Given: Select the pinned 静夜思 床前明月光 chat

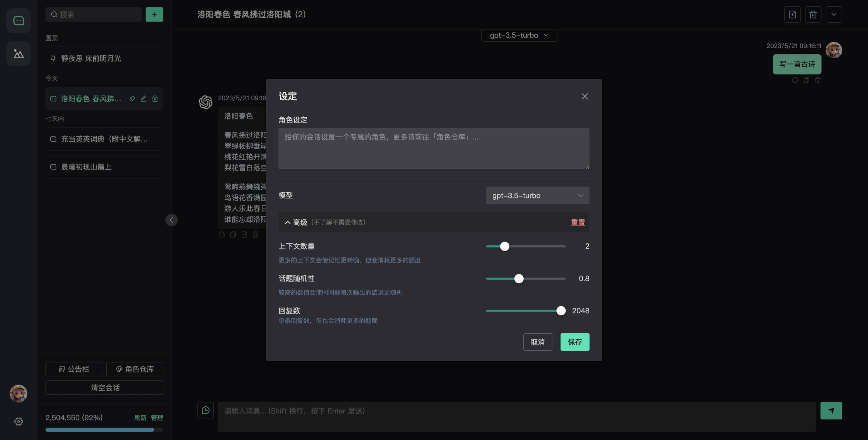Looking at the screenshot, I should [x=104, y=59].
